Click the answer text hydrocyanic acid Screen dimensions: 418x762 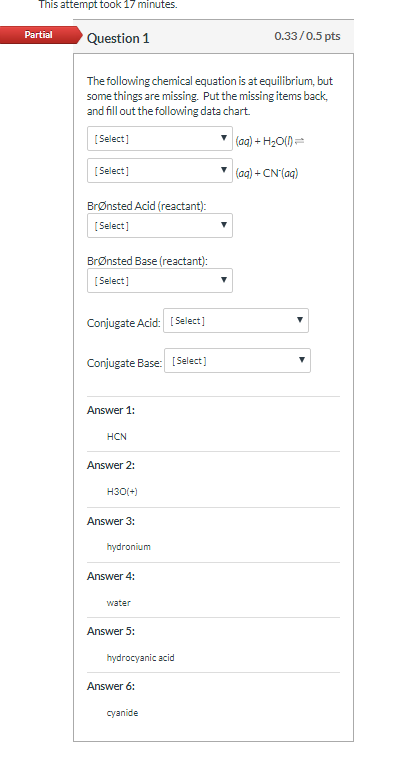coord(140,658)
